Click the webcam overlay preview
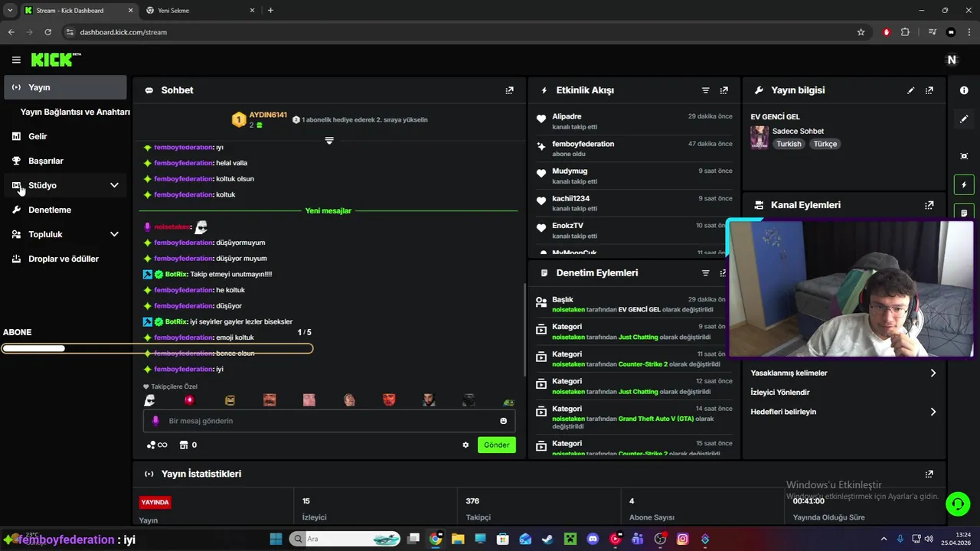 (849, 289)
